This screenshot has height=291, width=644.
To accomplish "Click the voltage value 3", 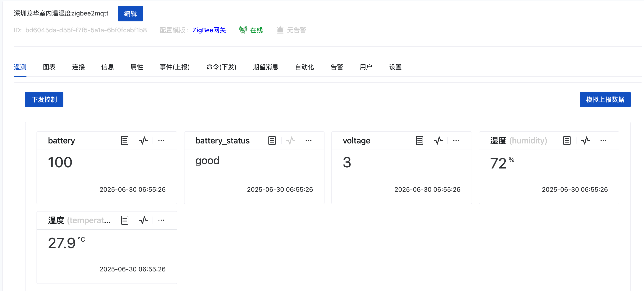I will pyautogui.click(x=347, y=162).
